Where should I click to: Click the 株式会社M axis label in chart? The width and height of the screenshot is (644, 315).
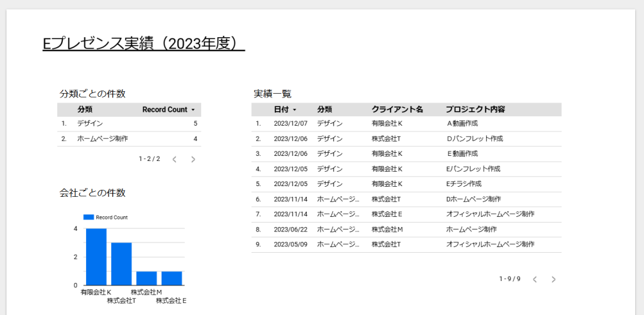(147, 292)
